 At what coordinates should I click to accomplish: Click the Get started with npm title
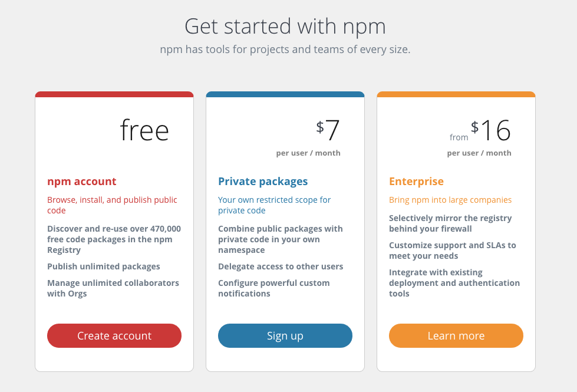(285, 27)
